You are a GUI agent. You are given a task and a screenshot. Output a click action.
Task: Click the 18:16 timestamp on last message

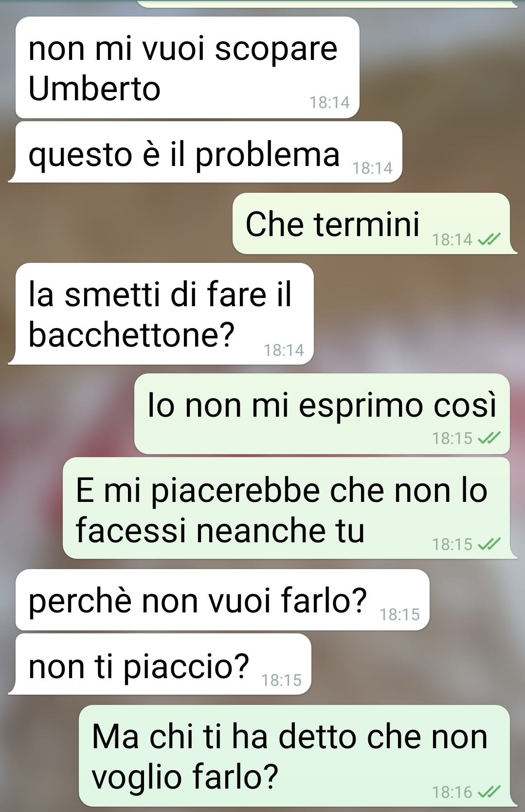453,792
